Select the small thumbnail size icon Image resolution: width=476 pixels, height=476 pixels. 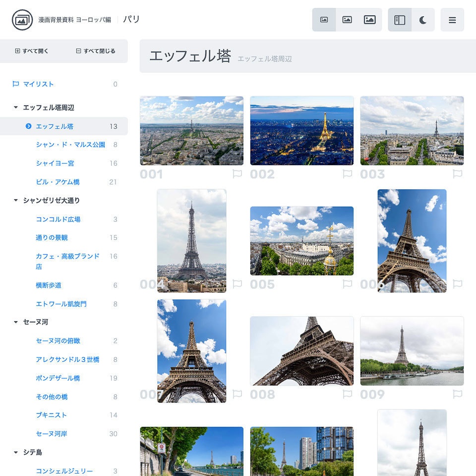point(324,19)
